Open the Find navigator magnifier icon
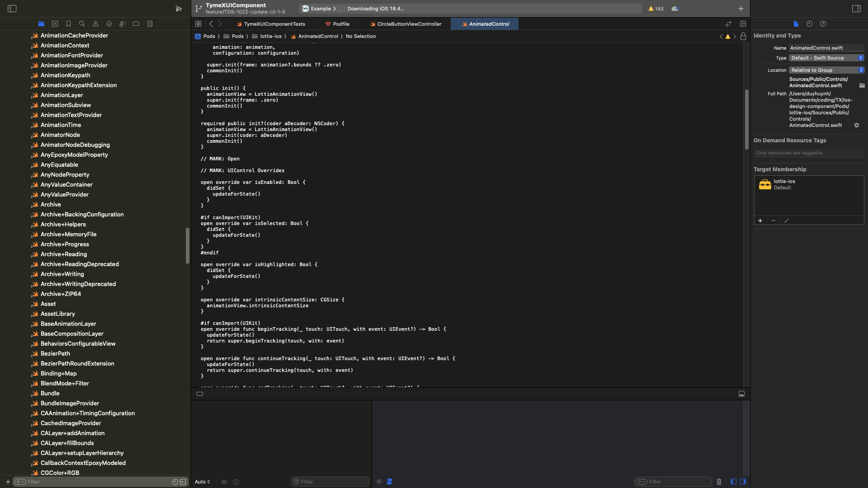Image resolution: width=868 pixels, height=488 pixels. [x=82, y=24]
